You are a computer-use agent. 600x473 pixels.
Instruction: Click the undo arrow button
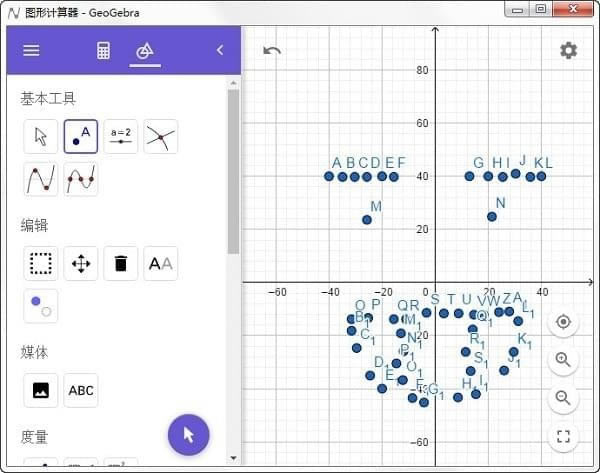[x=272, y=51]
